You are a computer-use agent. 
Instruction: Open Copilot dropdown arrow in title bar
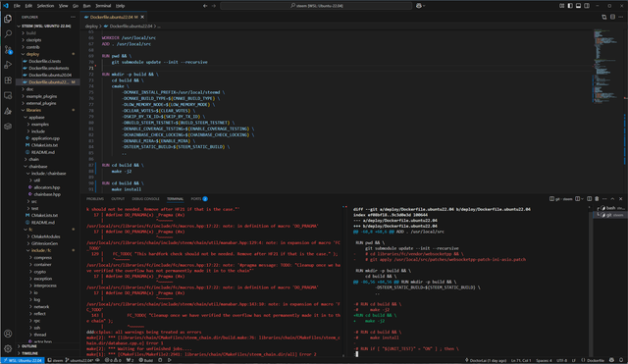(x=424, y=6)
